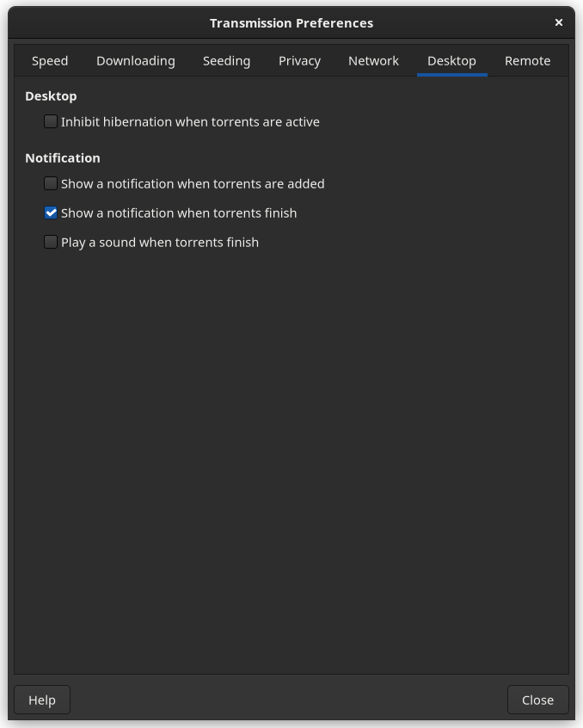Click the Close button
Image resolution: width=583 pixels, height=728 pixels.
(537, 700)
